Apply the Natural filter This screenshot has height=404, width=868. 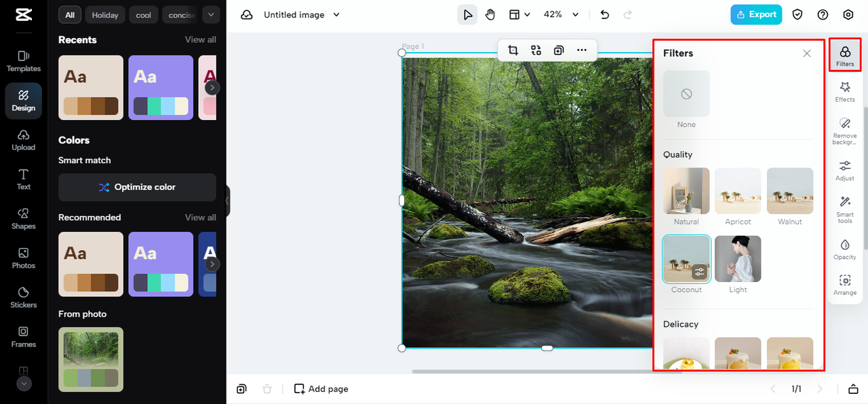(x=686, y=191)
